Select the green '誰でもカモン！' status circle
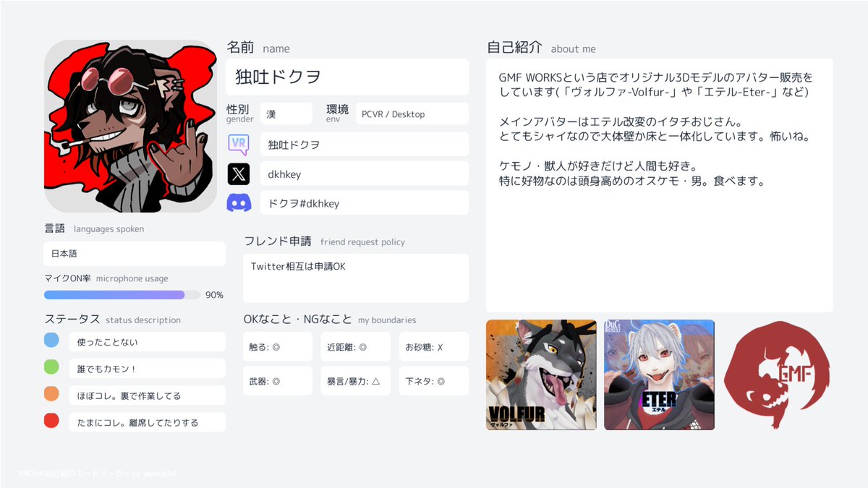The height and width of the screenshot is (488, 868). point(51,368)
